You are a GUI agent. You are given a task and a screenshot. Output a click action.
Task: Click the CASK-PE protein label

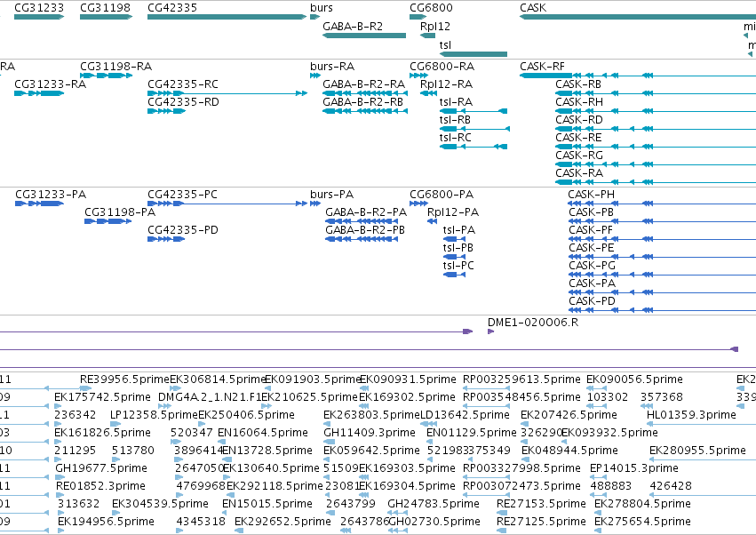pos(591,248)
